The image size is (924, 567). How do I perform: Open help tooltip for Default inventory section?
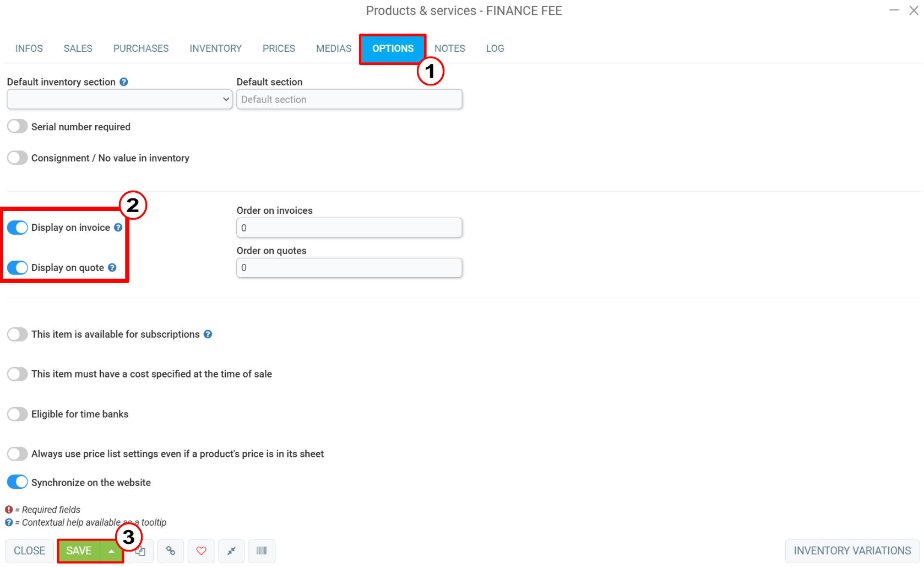tap(124, 82)
